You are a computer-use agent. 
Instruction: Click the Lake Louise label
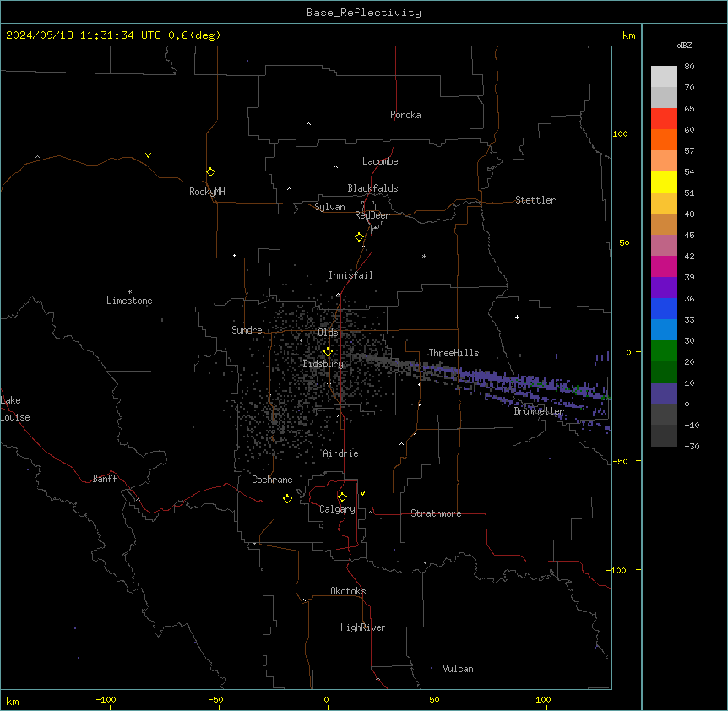click(15, 409)
